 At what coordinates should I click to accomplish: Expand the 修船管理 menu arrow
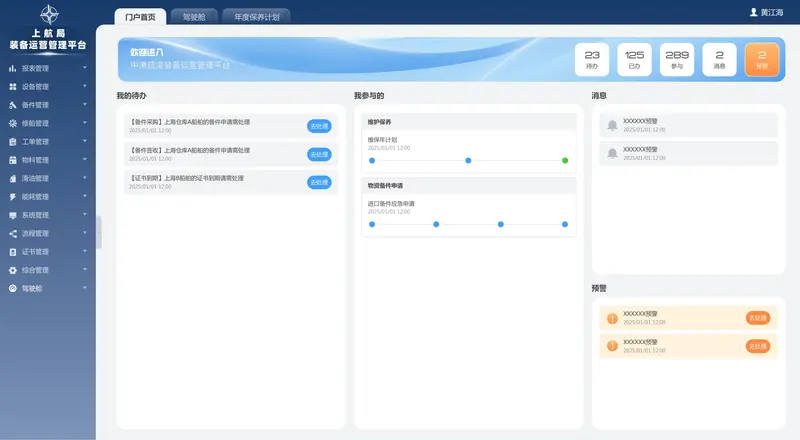[85, 123]
